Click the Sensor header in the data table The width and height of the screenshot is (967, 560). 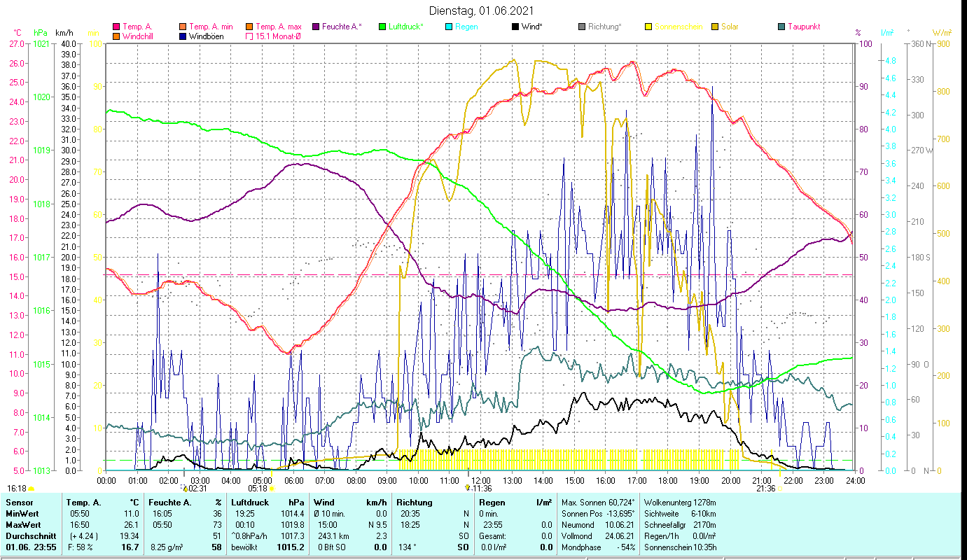(x=18, y=503)
